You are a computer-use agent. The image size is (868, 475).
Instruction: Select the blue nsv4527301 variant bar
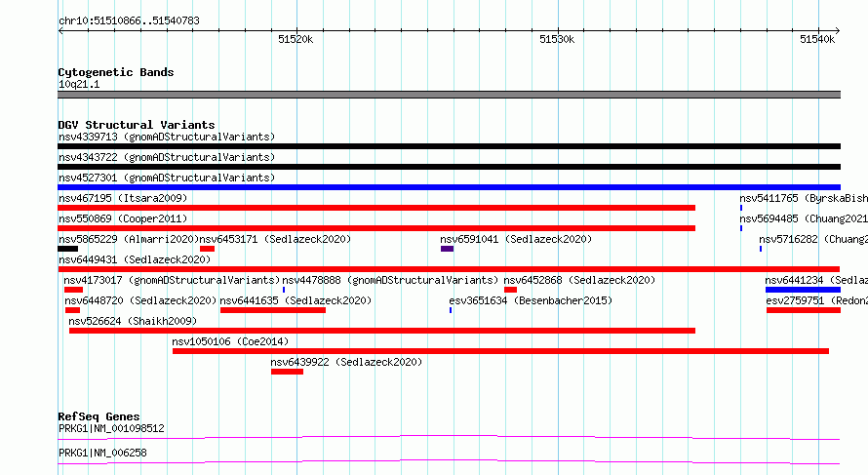point(449,187)
